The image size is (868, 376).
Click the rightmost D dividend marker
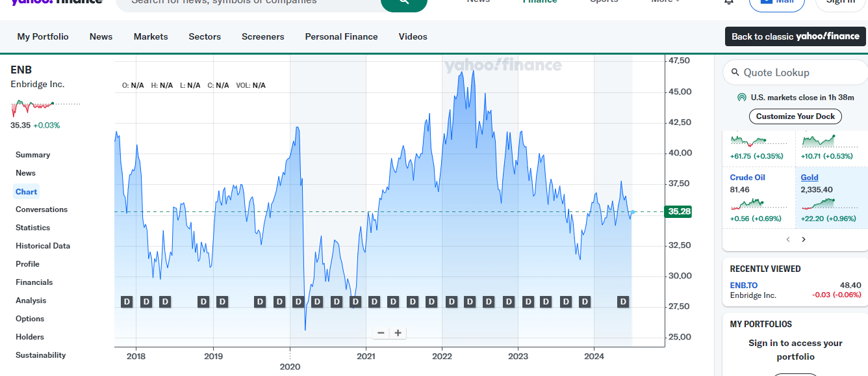(x=623, y=302)
